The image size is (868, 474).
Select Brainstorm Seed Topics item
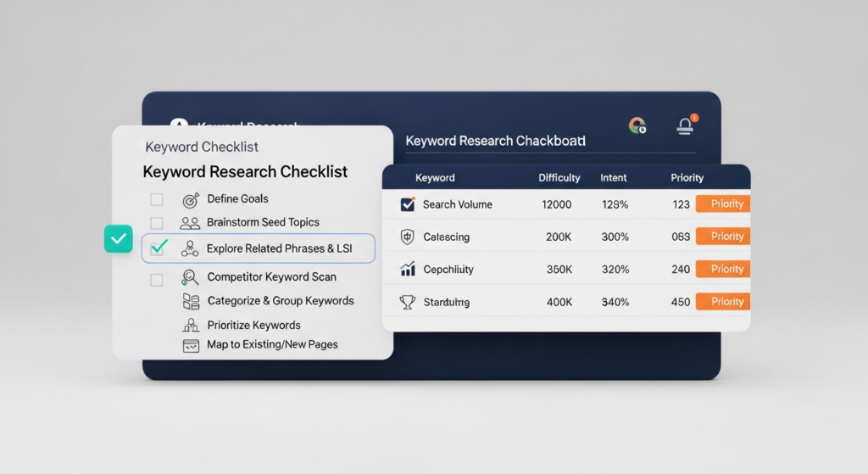click(x=263, y=222)
